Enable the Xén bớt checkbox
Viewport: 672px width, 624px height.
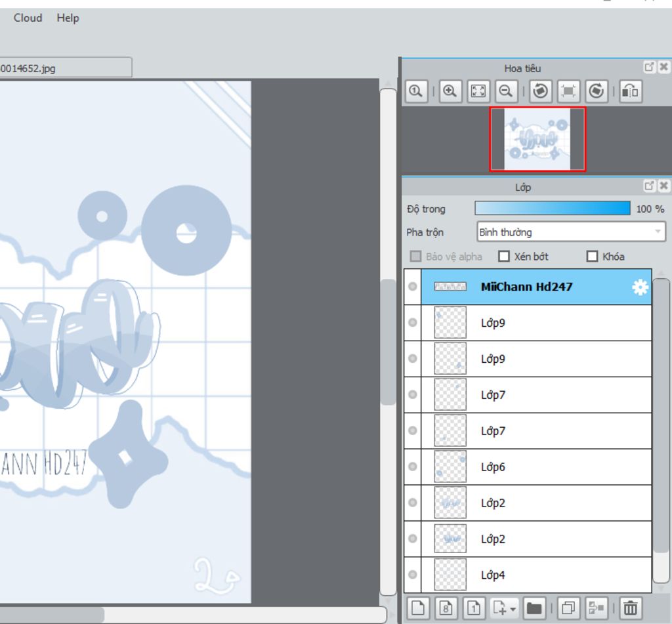click(505, 257)
